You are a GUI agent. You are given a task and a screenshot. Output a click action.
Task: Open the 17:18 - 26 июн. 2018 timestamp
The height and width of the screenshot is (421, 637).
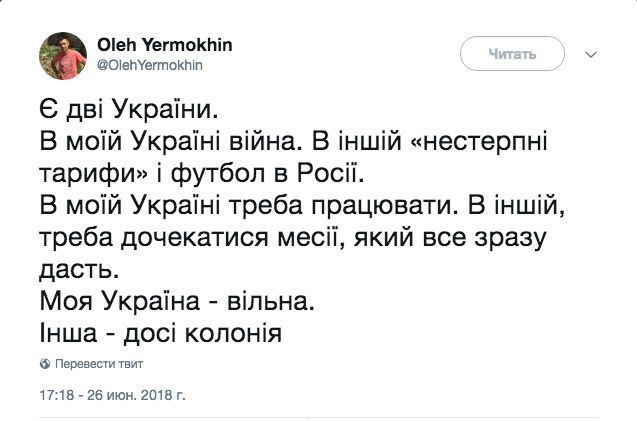pos(113,395)
